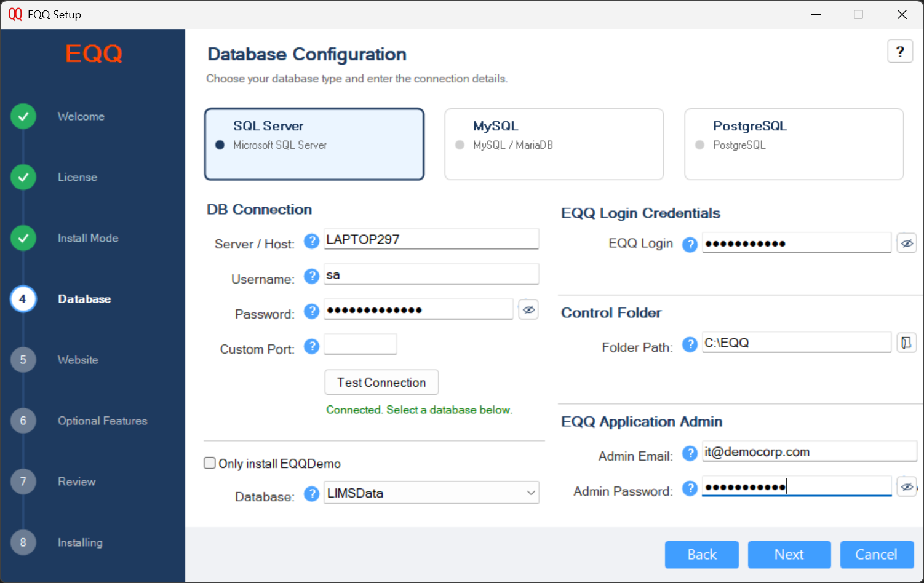This screenshot has height=583, width=924.
Task: Open help for Folder Path setting
Action: click(690, 345)
